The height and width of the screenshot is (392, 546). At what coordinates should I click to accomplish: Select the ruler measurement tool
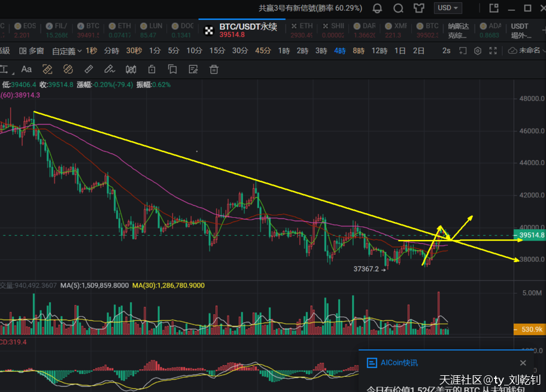(89, 69)
